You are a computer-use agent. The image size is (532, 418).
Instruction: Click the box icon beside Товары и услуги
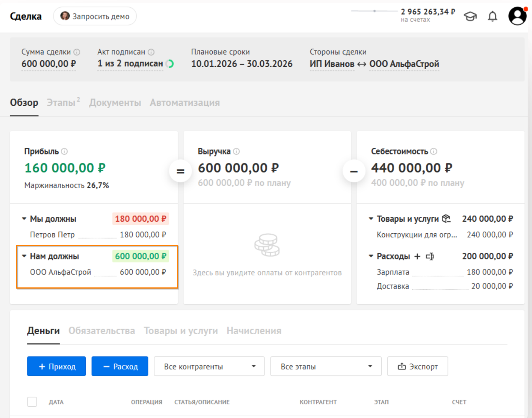pyautogui.click(x=446, y=219)
